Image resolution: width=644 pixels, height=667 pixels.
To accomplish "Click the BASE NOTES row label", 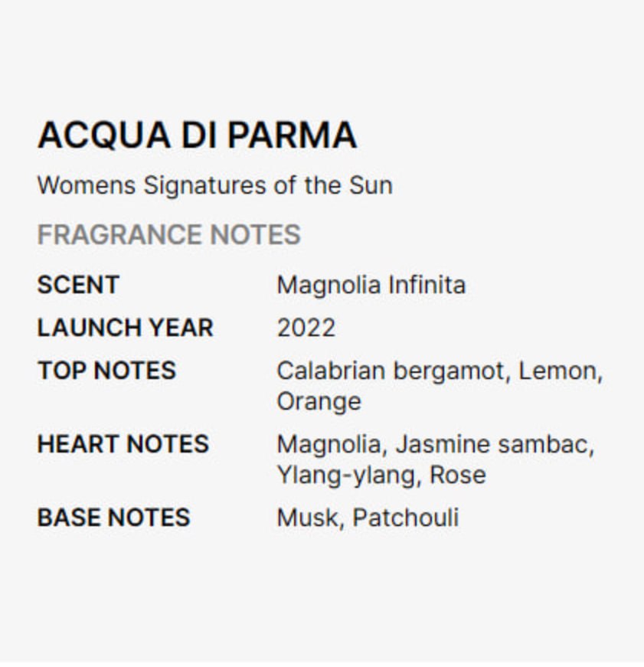I will click(x=113, y=518).
